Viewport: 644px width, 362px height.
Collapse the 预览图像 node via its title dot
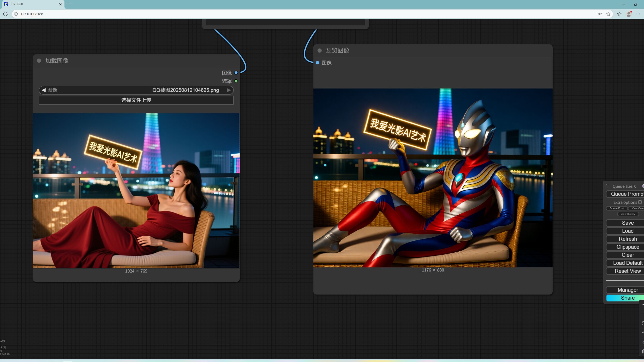[x=320, y=51]
